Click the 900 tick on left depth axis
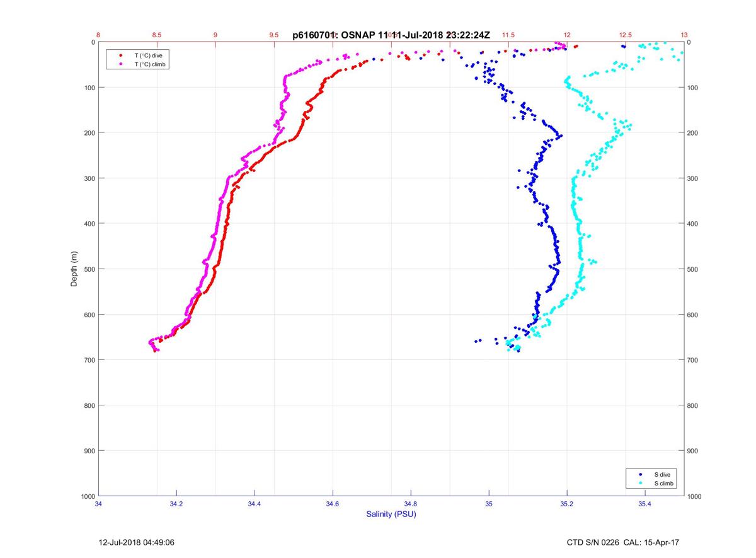 pos(89,451)
